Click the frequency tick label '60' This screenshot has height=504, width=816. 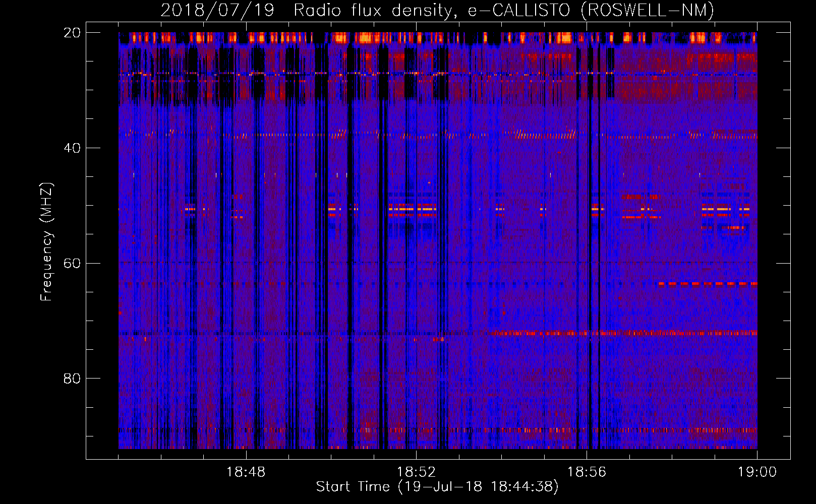72,263
